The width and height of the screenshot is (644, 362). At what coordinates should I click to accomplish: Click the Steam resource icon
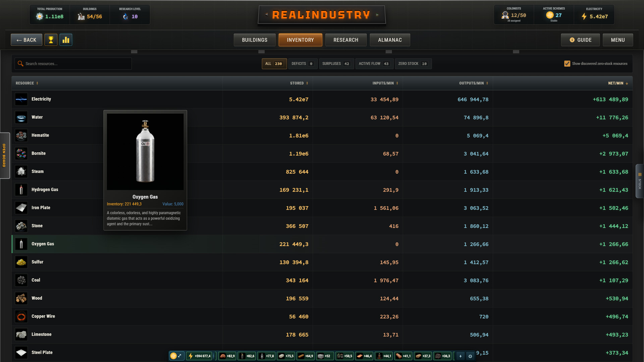pos(21,172)
